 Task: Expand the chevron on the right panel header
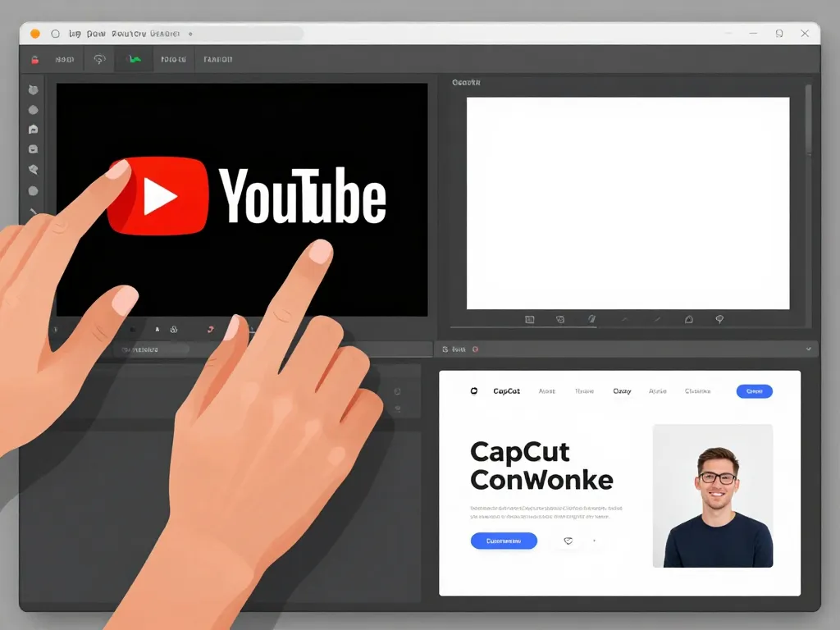(809, 349)
